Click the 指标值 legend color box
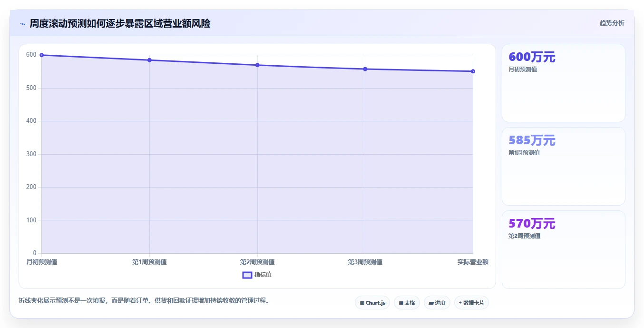The height and width of the screenshot is (328, 644). point(247,275)
